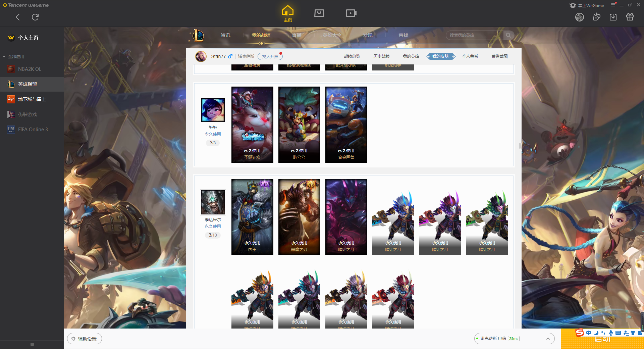644x349 pixels.
Task: Open the 国王 skin card
Action: (x=252, y=217)
